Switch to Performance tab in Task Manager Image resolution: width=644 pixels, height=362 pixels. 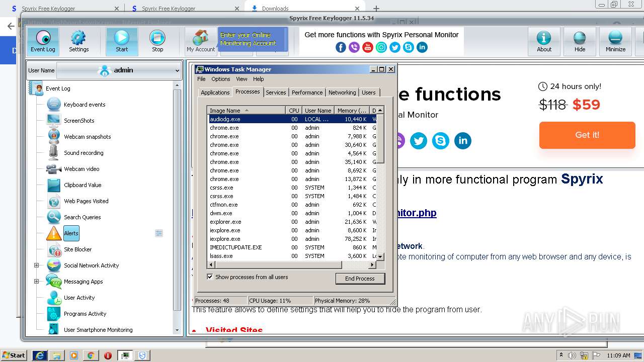pos(307,93)
